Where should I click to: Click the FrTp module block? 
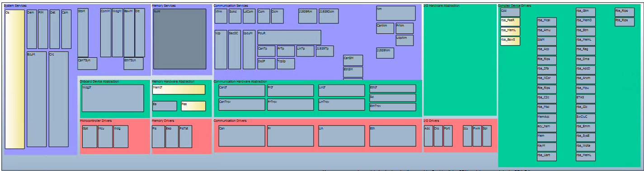coord(286,51)
